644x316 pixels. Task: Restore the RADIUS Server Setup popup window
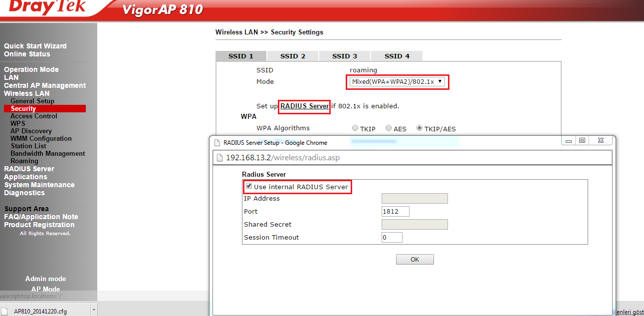pyautogui.click(x=582, y=141)
